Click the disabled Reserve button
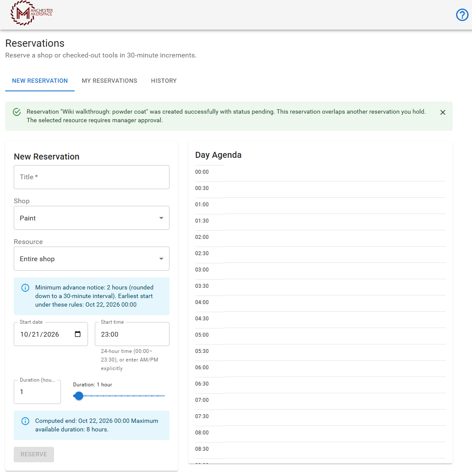The image size is (472, 476). 34,454
